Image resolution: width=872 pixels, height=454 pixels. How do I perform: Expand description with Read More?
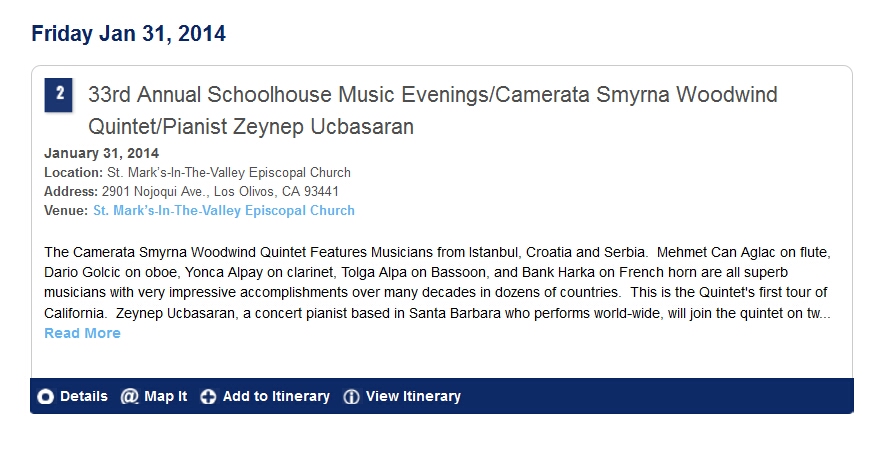(82, 333)
